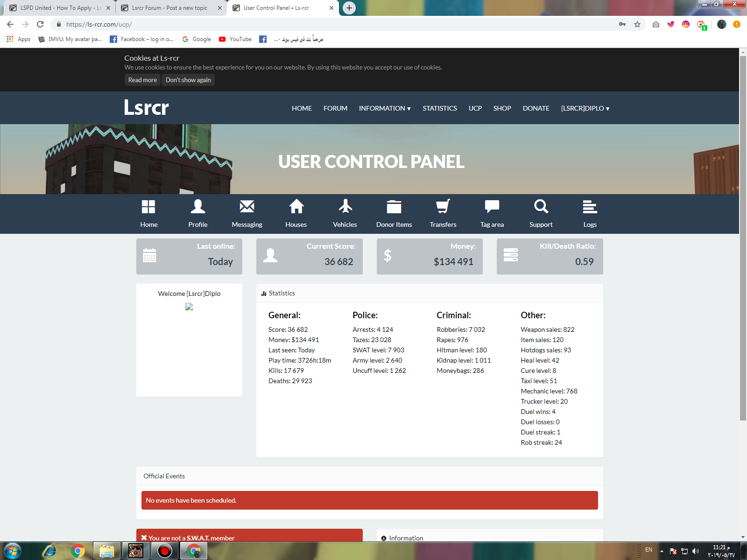Bookmark this page with the star icon
The width and height of the screenshot is (747, 560).
[x=637, y=24]
